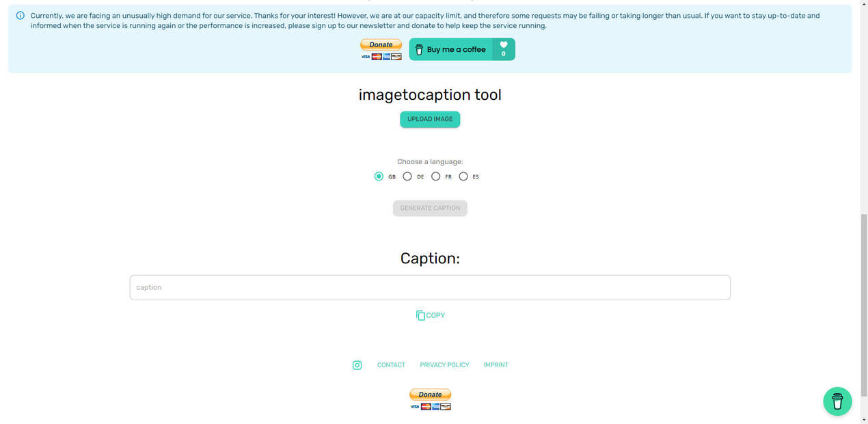This screenshot has width=868, height=424.
Task: Click the copy icon below the caption box
Action: click(420, 315)
